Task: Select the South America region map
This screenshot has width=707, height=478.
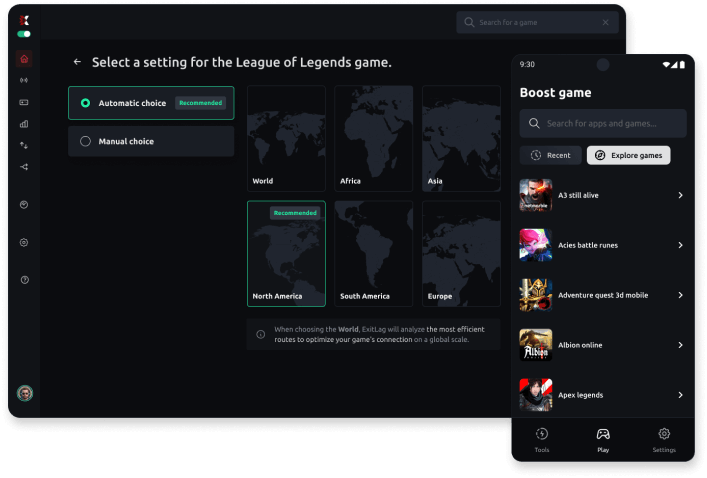Action: [373, 253]
